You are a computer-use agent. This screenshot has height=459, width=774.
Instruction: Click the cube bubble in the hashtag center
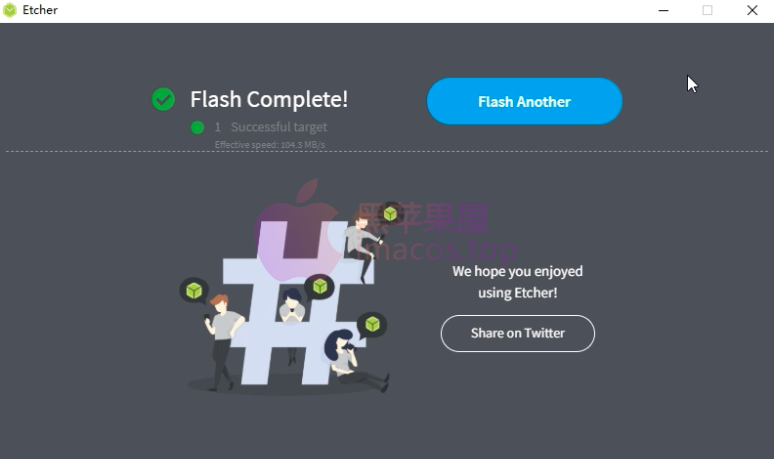(319, 287)
